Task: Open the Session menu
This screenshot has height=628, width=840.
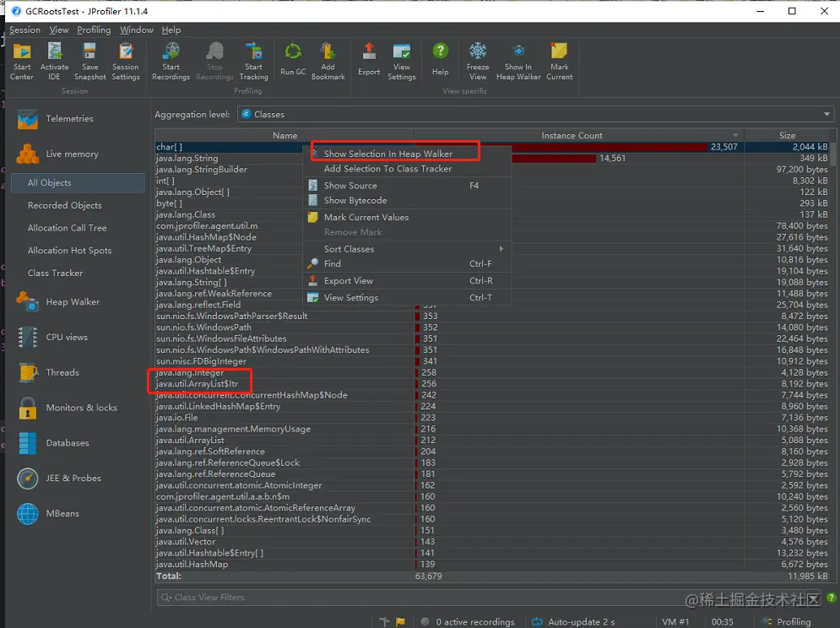Action: tap(24, 30)
